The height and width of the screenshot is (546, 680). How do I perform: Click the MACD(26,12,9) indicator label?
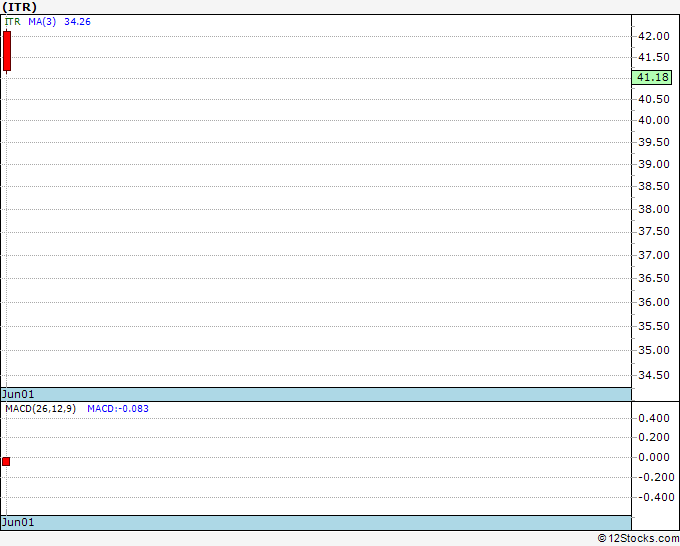click(x=40, y=409)
